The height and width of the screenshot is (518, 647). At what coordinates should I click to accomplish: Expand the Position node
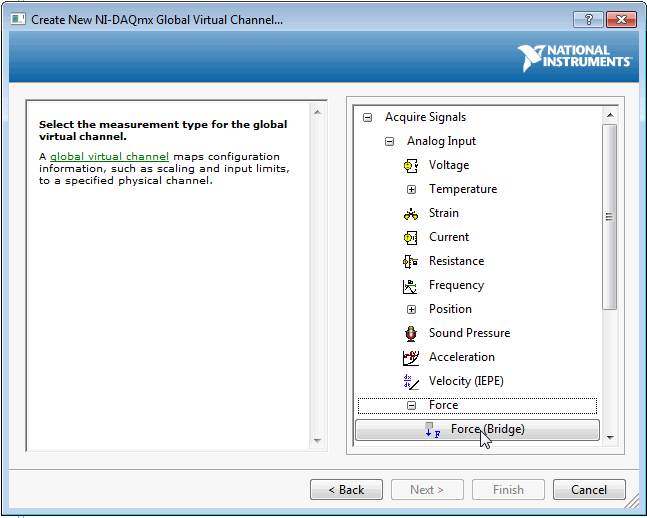coord(411,309)
